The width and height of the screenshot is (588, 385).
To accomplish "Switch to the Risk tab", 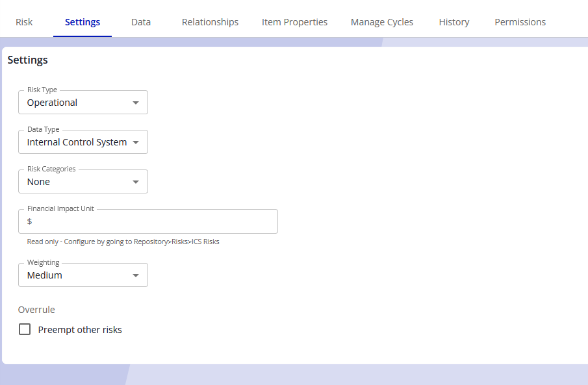I will tap(24, 22).
